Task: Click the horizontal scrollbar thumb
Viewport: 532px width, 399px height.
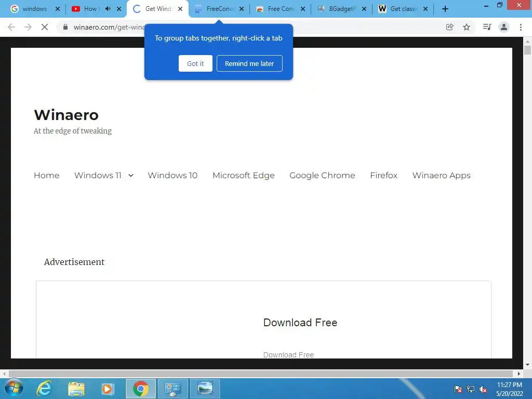Action: [261, 374]
